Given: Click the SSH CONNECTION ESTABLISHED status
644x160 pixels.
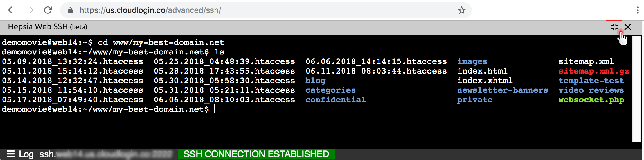Looking at the screenshot, I should (256, 154).
